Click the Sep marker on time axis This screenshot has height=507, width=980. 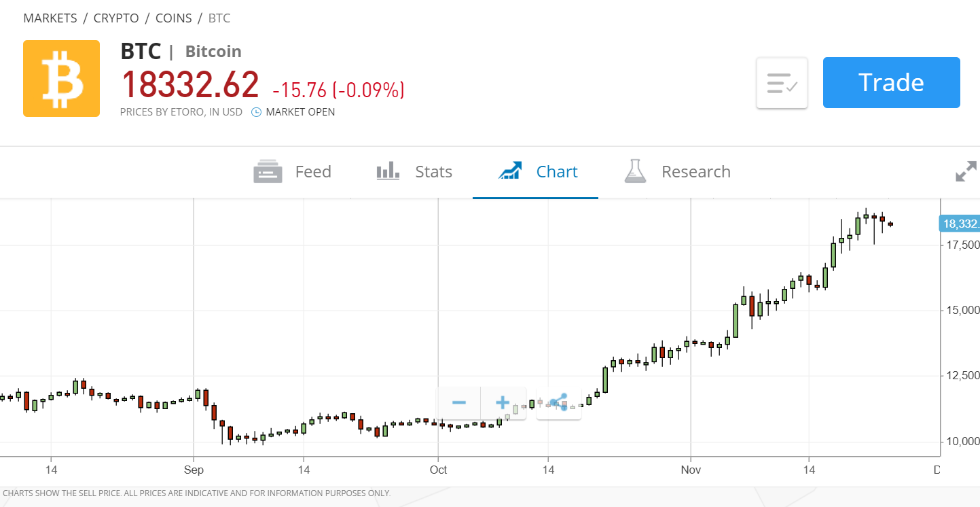[x=194, y=470]
